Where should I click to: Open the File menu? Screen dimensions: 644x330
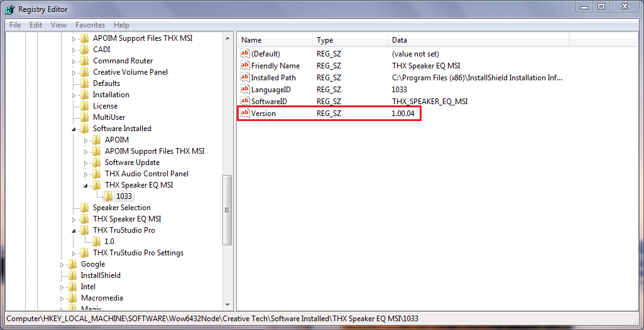click(15, 25)
